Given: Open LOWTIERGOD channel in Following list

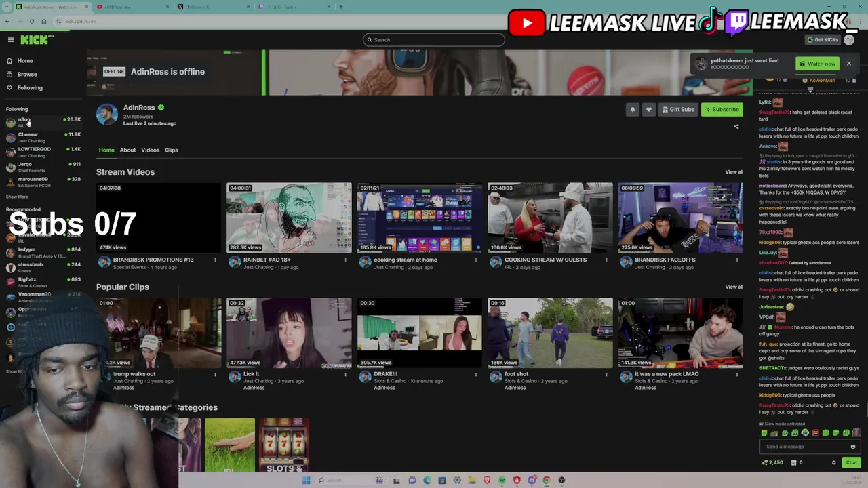Looking at the screenshot, I should 43,152.
